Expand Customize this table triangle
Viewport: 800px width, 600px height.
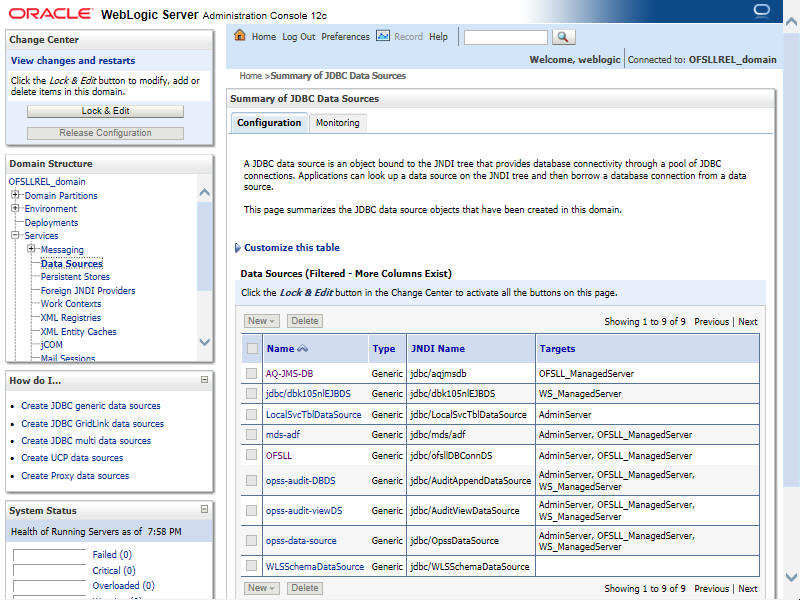pos(238,248)
